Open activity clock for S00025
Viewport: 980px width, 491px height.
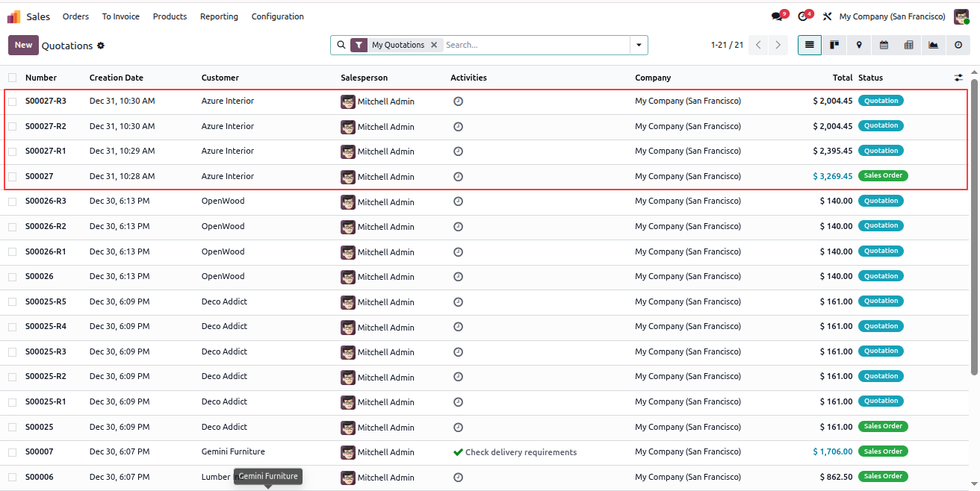[x=458, y=428]
